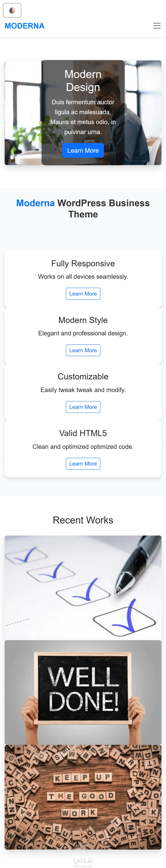Open the checklist and pen work image

click(83, 588)
